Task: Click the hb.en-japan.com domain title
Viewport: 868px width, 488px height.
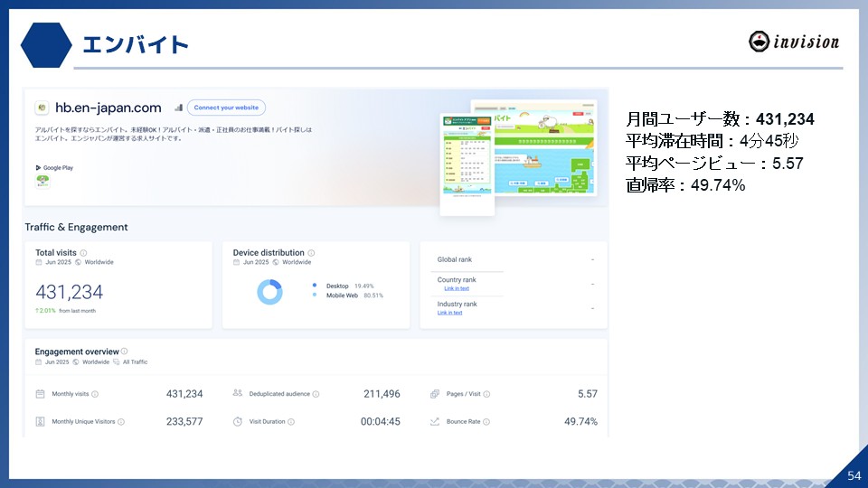Action: pyautogui.click(x=108, y=108)
